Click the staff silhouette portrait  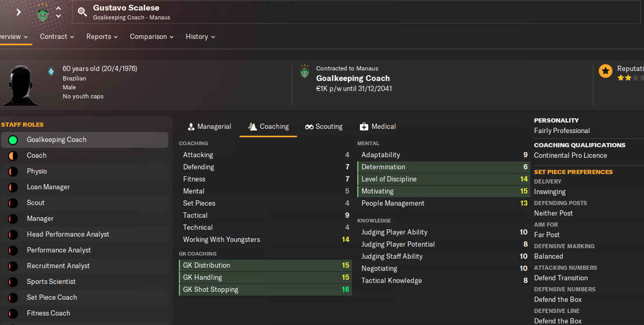pyautogui.click(x=21, y=85)
